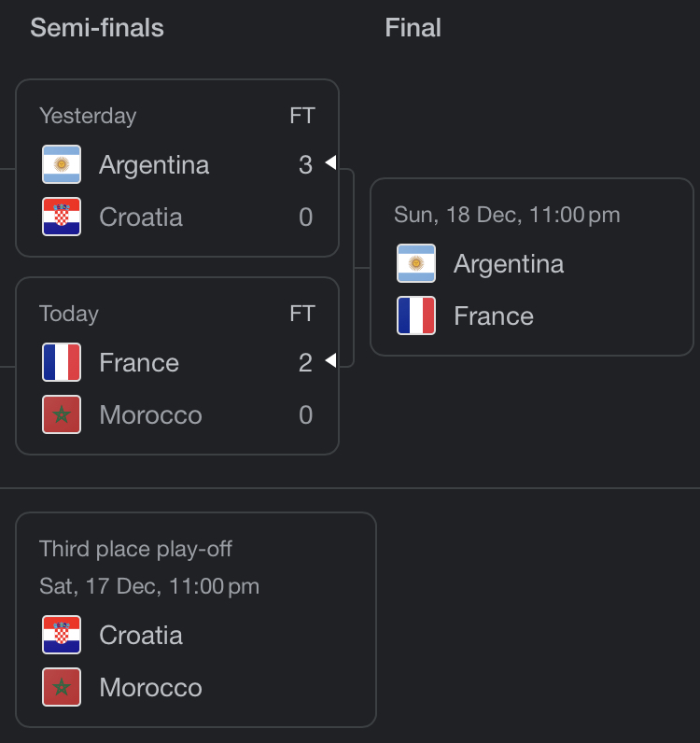Click Morocco flag in third place play-off

point(62,687)
